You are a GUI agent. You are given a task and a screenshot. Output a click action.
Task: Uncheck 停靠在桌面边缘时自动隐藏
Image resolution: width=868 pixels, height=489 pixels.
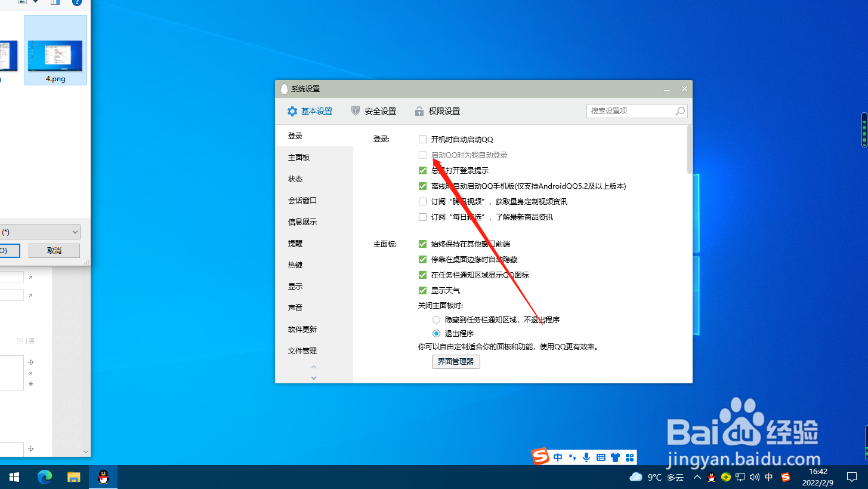point(422,260)
